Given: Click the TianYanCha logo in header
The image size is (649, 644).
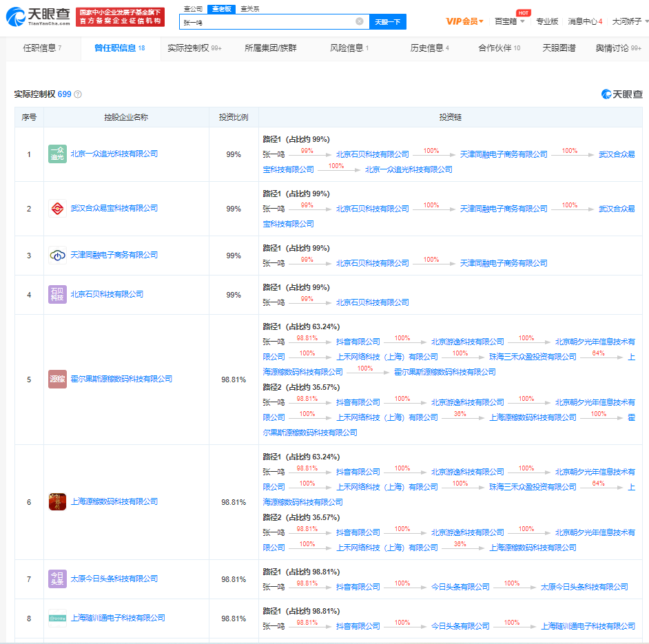Looking at the screenshot, I should (x=38, y=17).
